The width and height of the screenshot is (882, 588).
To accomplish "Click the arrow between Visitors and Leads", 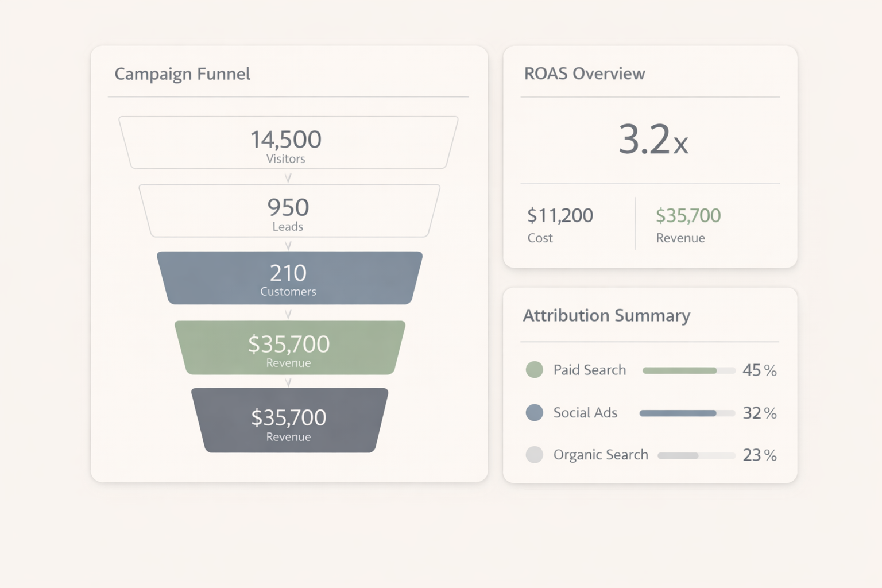I will coord(288,178).
